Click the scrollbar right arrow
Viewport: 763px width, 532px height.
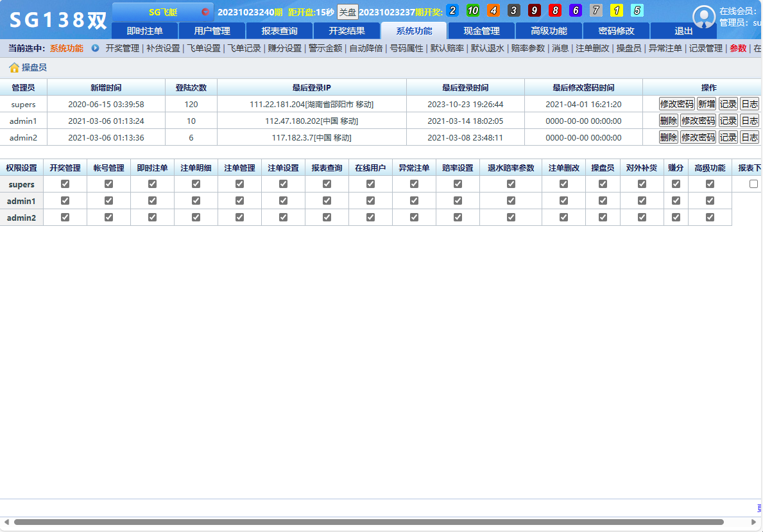point(754,522)
